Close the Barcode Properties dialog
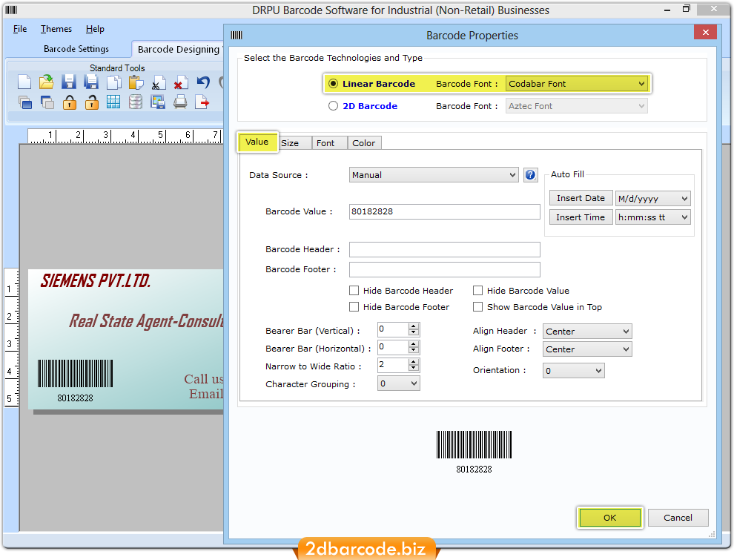 tap(705, 32)
